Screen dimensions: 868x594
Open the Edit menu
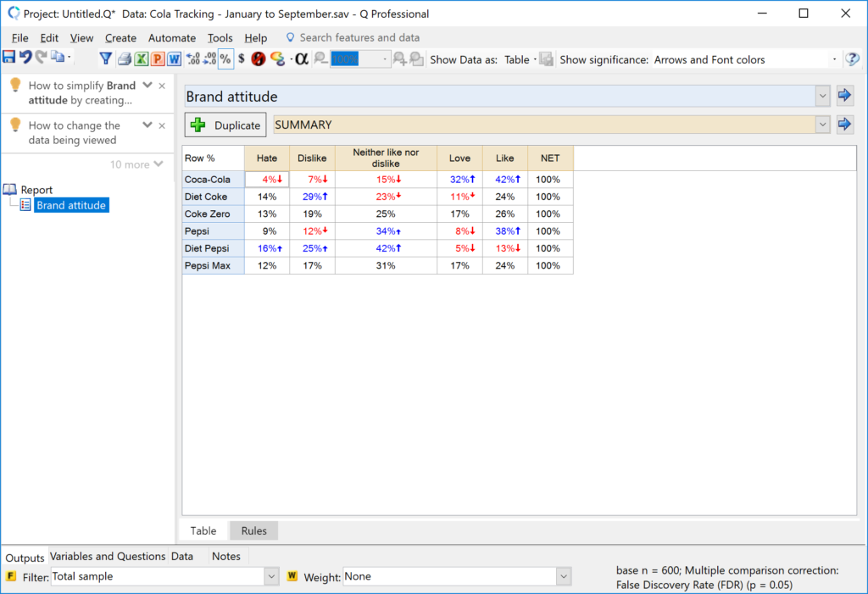(x=49, y=37)
